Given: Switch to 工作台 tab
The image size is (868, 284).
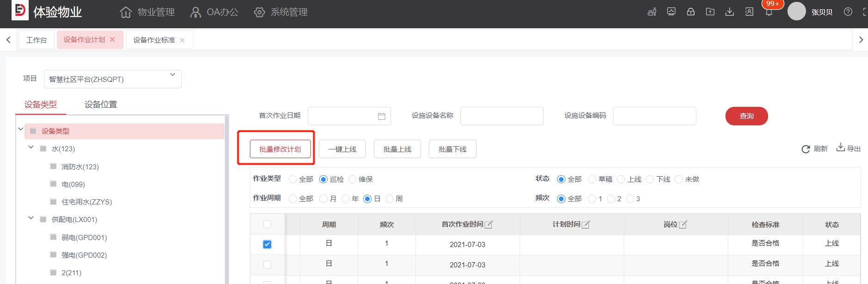Looking at the screenshot, I should [37, 40].
